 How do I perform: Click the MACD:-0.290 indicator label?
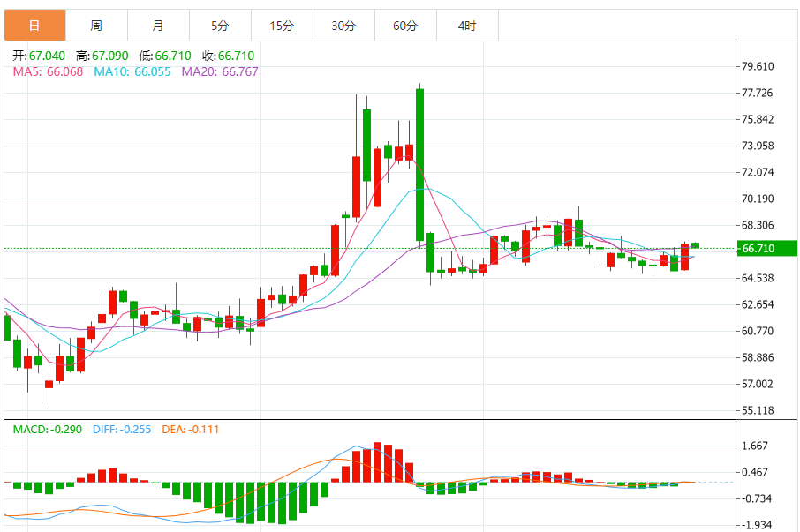coord(48,430)
